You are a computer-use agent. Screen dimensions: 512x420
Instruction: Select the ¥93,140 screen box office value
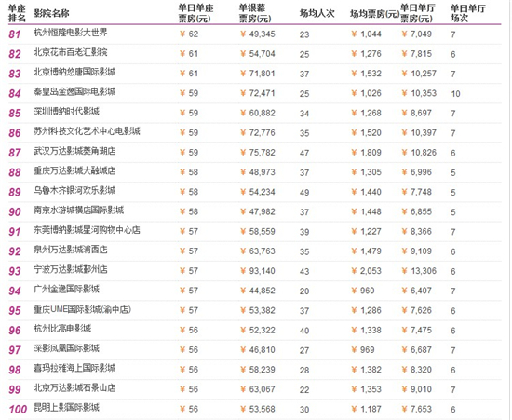click(x=258, y=271)
